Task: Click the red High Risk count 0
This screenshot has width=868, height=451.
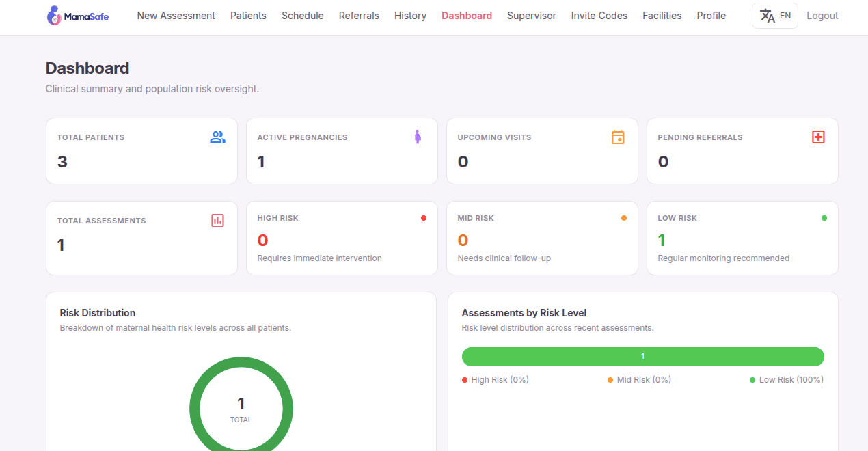Action: coord(262,241)
